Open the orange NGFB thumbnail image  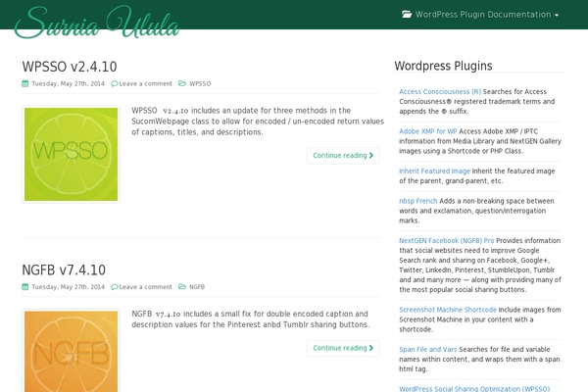coord(71,351)
